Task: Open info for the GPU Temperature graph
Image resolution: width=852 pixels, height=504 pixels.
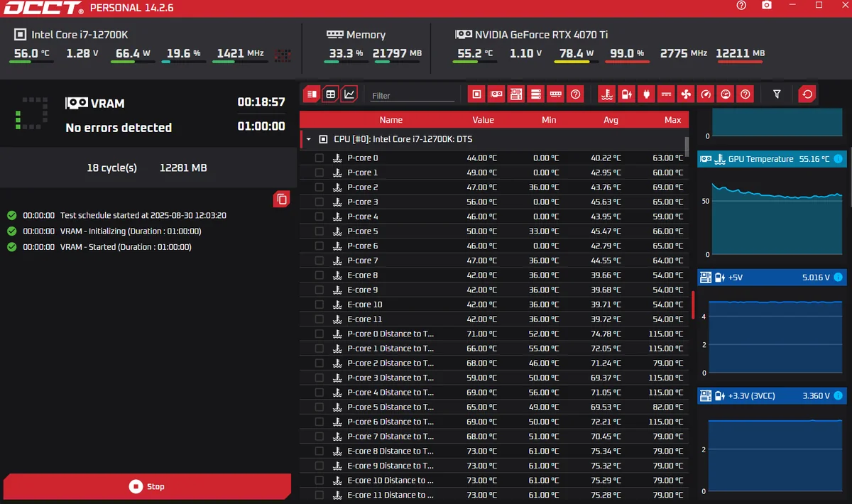Action: click(838, 159)
